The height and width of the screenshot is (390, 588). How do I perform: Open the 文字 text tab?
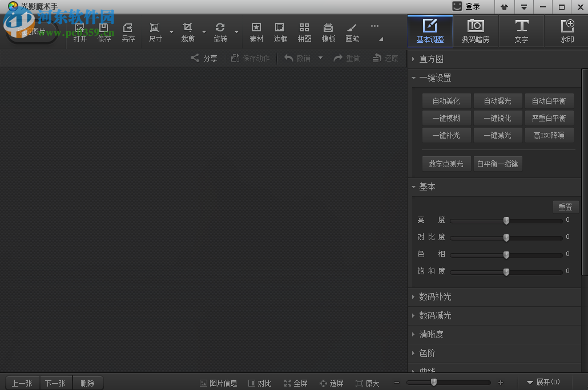[x=521, y=31]
